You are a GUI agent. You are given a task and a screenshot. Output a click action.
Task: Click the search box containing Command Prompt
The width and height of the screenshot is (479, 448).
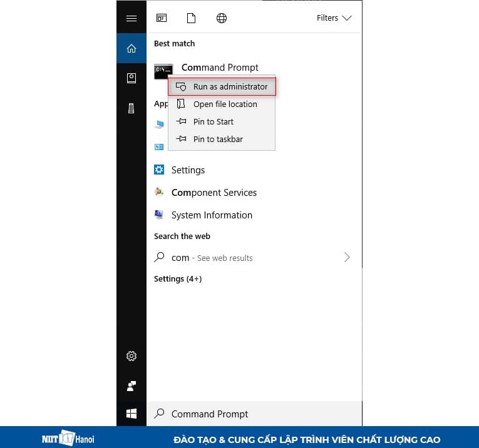[254, 414]
